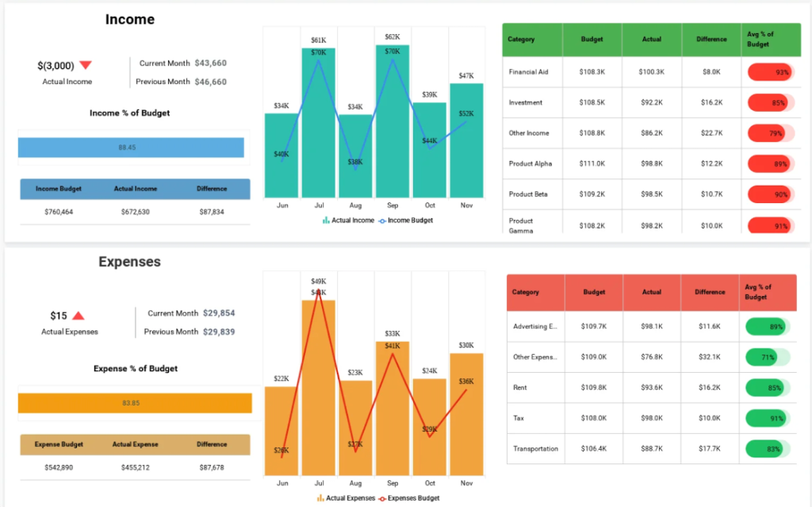812x507 pixels.
Task: Click Transportation 83% green progress pill
Action: point(768,449)
